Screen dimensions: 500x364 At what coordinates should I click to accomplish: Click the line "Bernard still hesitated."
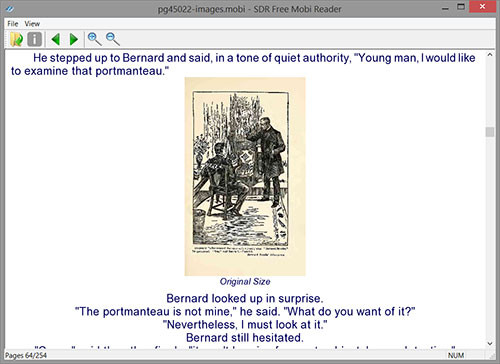point(245,338)
